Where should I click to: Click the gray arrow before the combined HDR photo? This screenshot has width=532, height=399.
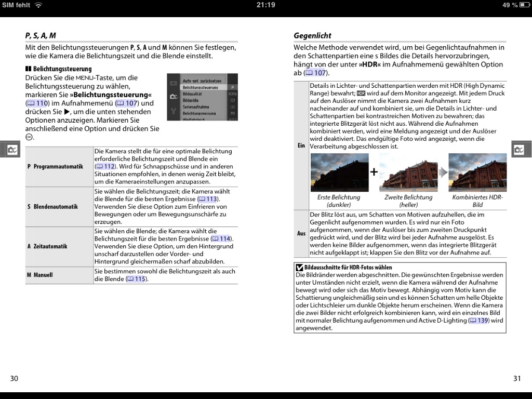(443, 172)
